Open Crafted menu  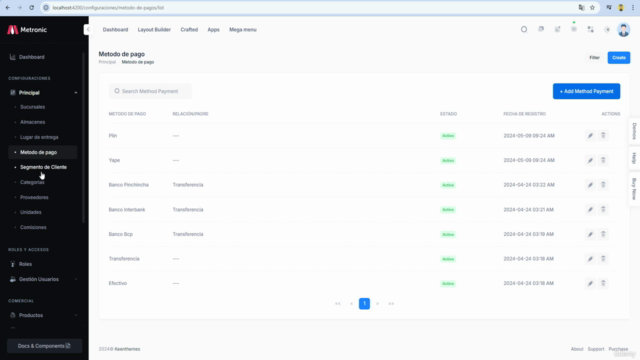[189, 29]
